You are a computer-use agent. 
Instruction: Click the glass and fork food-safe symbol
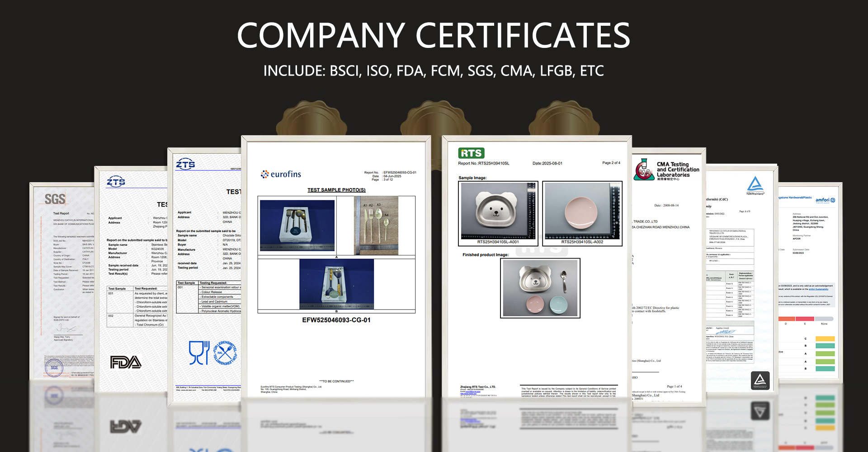(199, 353)
